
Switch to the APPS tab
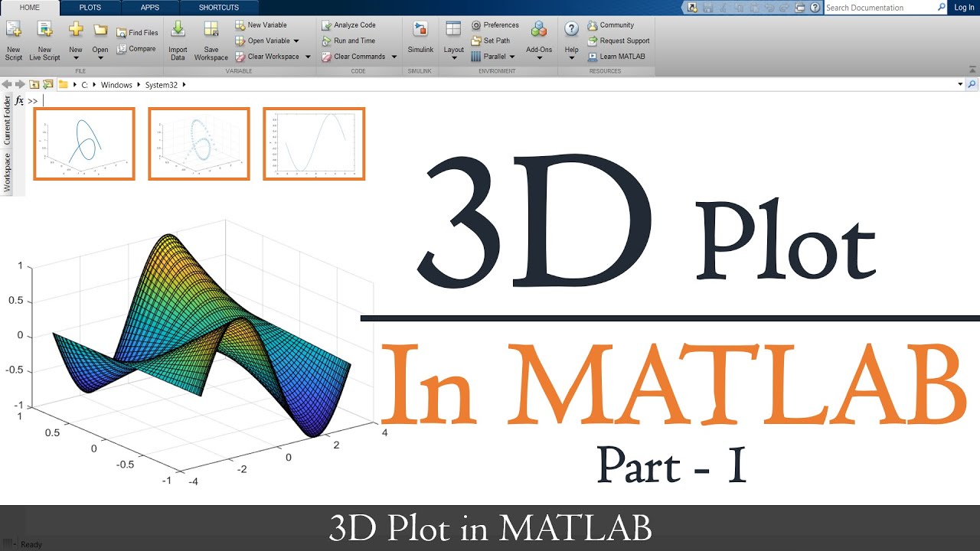(150, 8)
